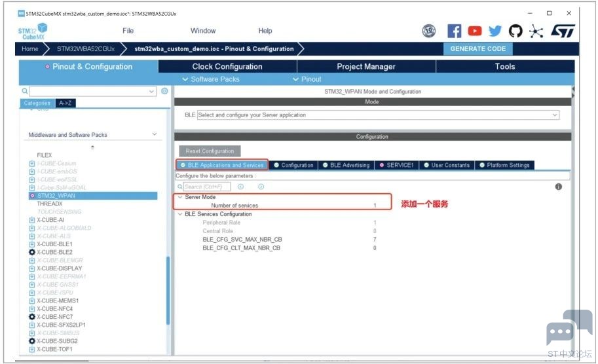
Task: Select FILEX in the middleware list
Action: (45, 155)
